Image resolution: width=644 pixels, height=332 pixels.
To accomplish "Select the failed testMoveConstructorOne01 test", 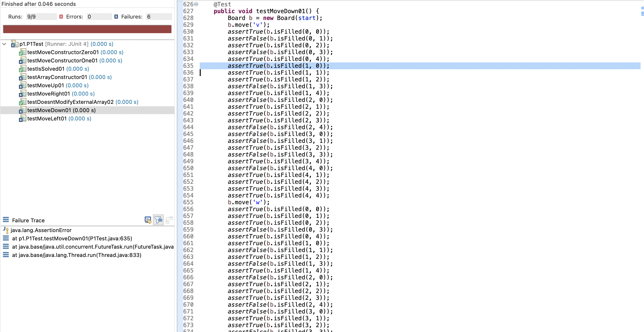I will click(62, 60).
